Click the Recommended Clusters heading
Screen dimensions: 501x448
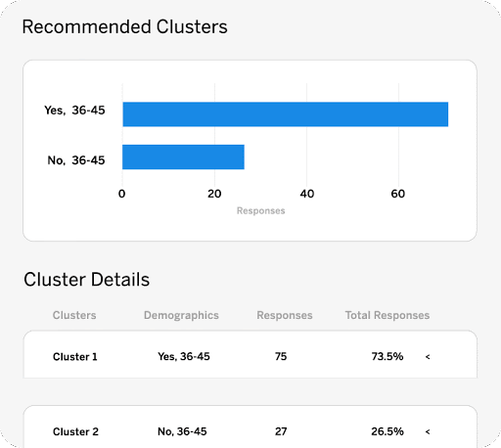click(125, 26)
